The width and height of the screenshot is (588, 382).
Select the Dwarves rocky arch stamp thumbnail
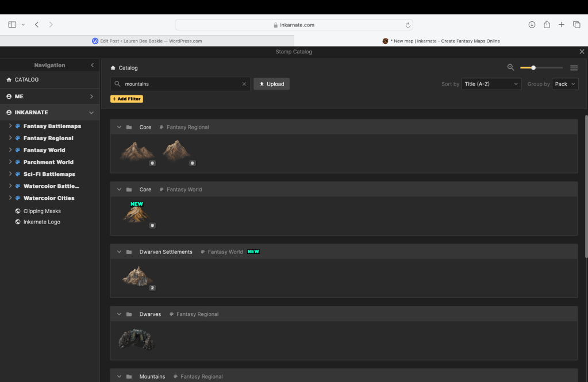pyautogui.click(x=136, y=339)
